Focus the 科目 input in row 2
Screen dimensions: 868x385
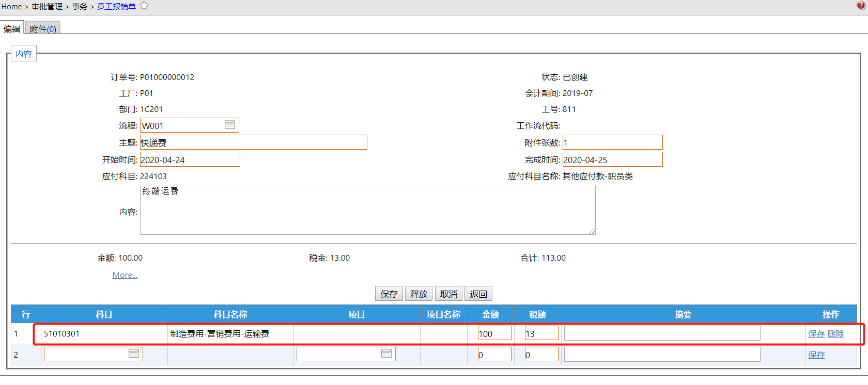94,354
